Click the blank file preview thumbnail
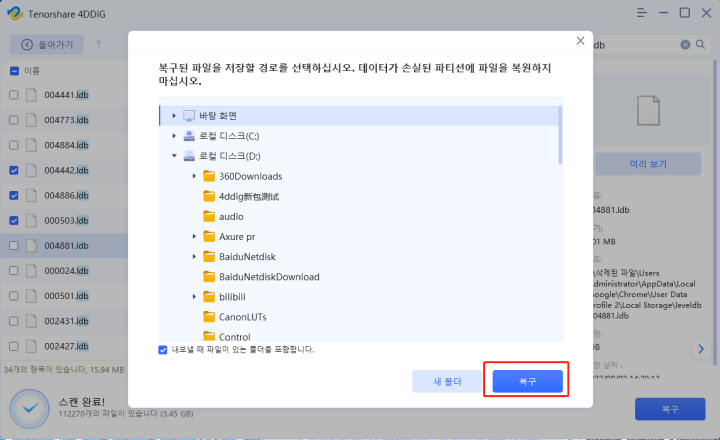 tap(648, 111)
